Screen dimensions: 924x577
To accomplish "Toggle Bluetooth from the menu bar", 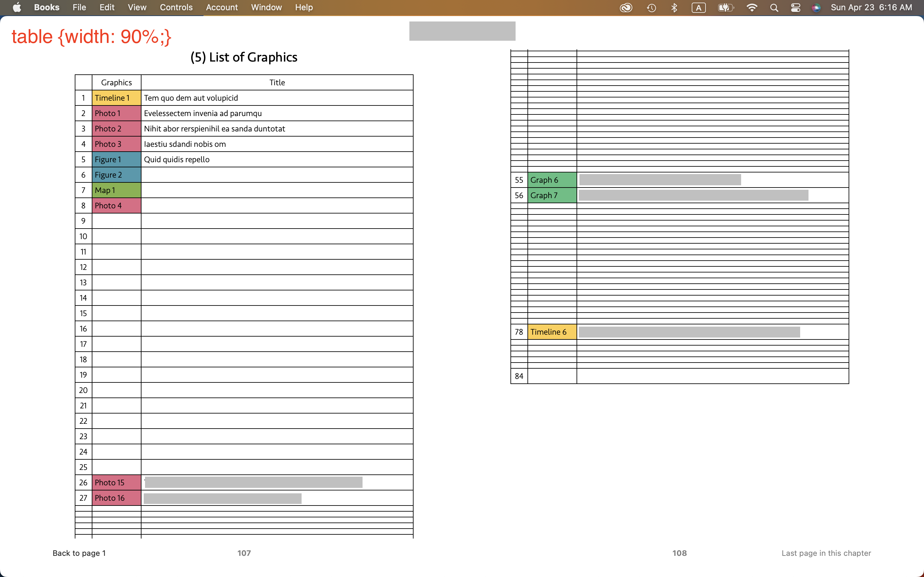I will point(674,7).
